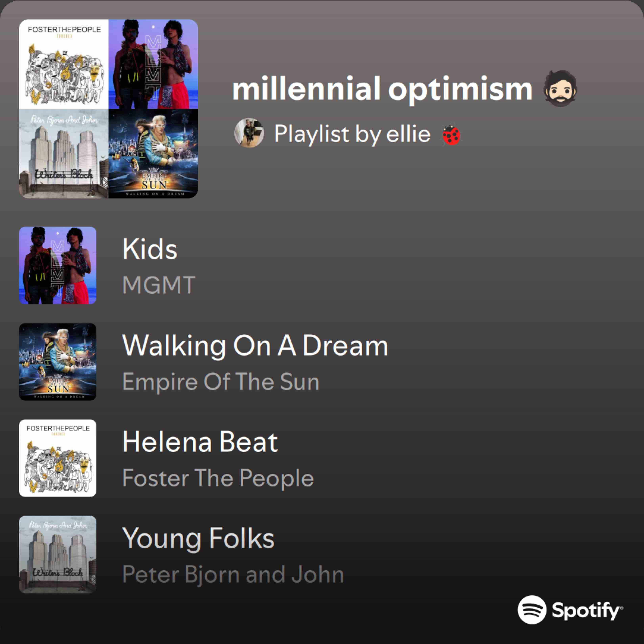Viewport: 644px width, 644px height.
Task: Click the Empire of the Sun collage tile
Action: (153, 153)
